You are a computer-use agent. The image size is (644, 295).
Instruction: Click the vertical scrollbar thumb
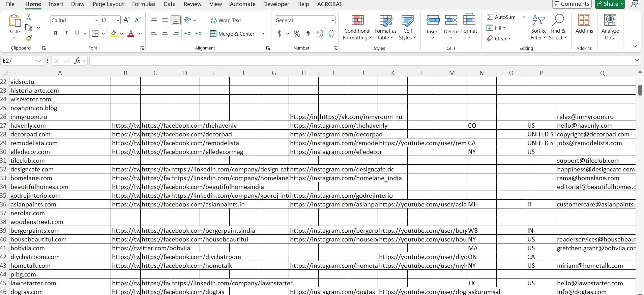tap(640, 90)
